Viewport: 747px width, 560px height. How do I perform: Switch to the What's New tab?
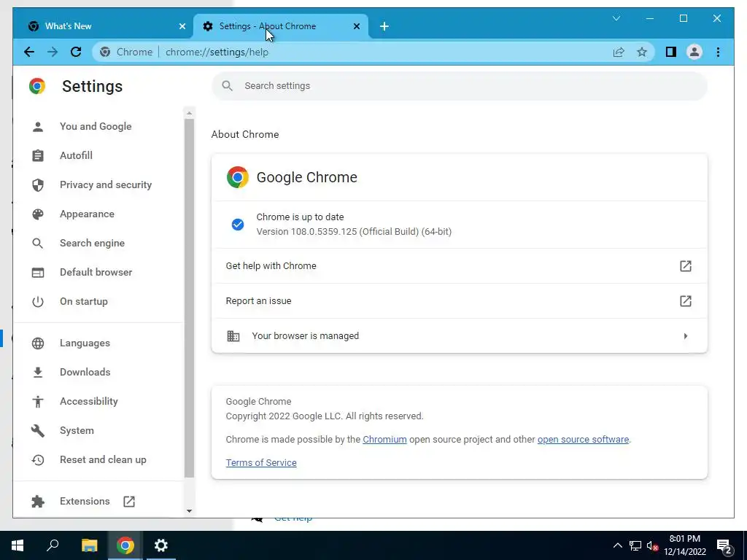point(104,26)
